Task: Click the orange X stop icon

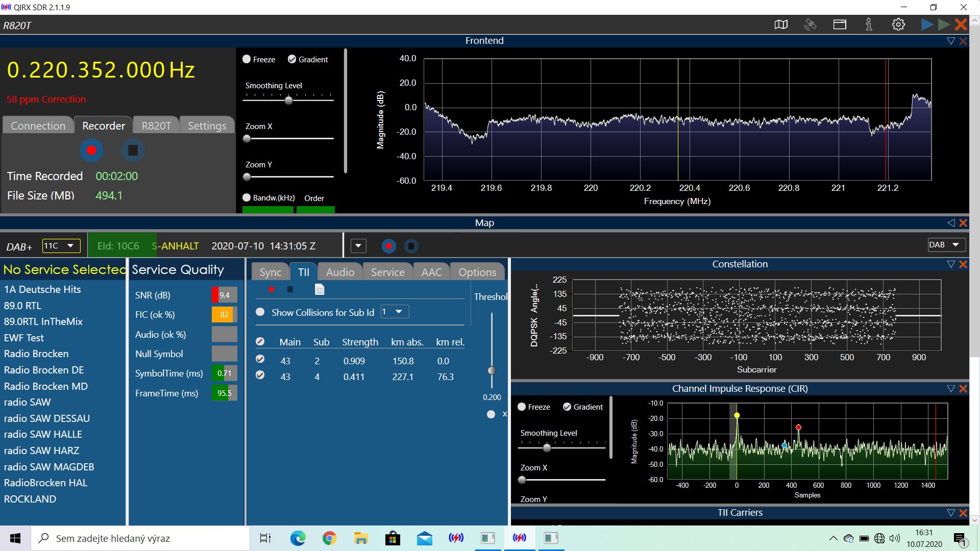Action: click(x=961, y=24)
